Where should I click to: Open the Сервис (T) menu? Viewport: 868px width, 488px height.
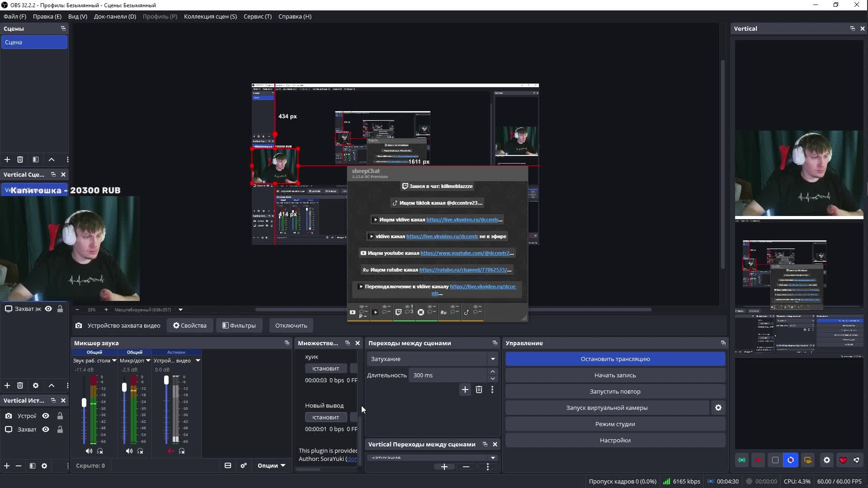pyautogui.click(x=258, y=16)
